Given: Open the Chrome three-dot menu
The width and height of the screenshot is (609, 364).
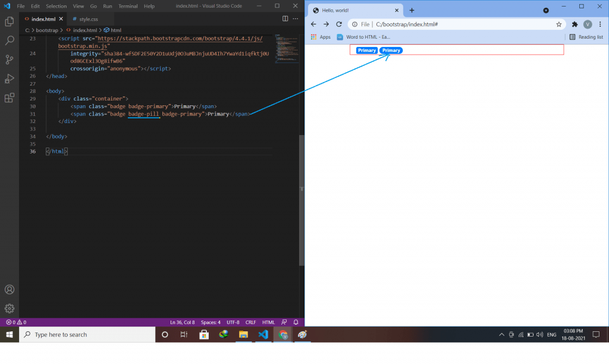Looking at the screenshot, I should coord(601,24).
